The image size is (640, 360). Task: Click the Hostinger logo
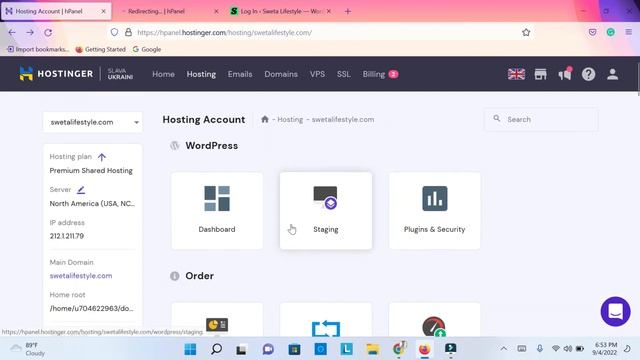tap(56, 74)
